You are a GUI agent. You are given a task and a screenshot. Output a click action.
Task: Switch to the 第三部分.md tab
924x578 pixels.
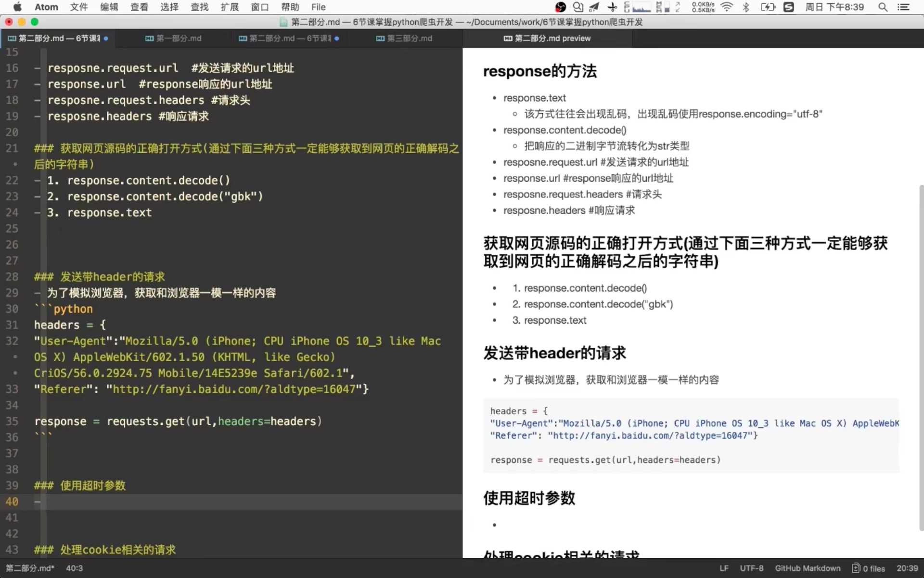404,38
